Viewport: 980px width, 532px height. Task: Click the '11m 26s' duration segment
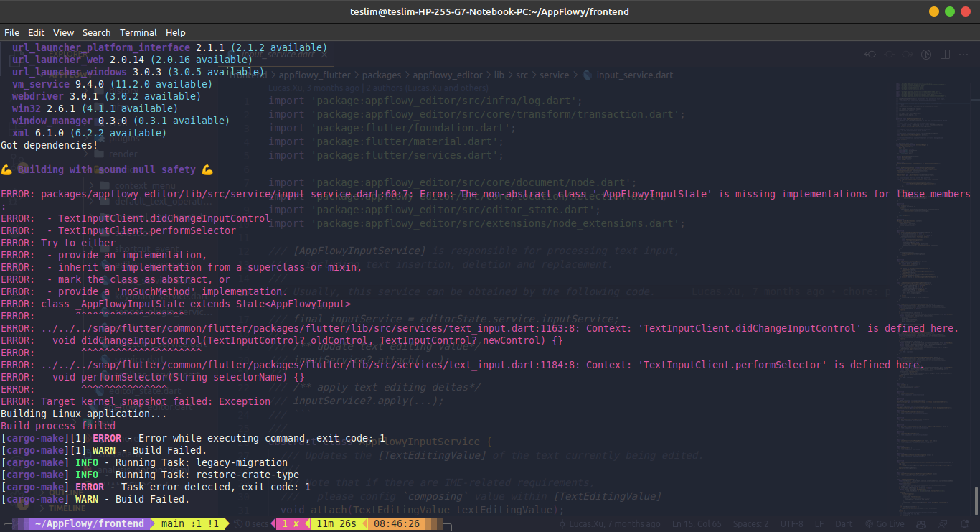(x=336, y=523)
